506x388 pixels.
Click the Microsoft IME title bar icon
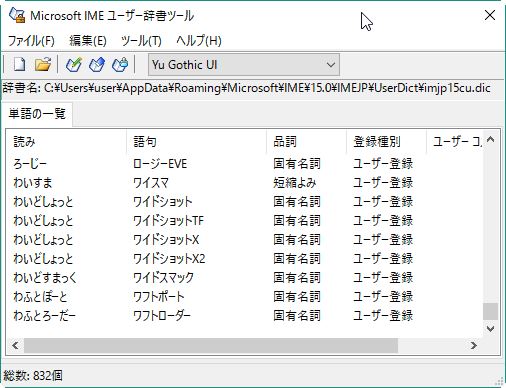17,15
